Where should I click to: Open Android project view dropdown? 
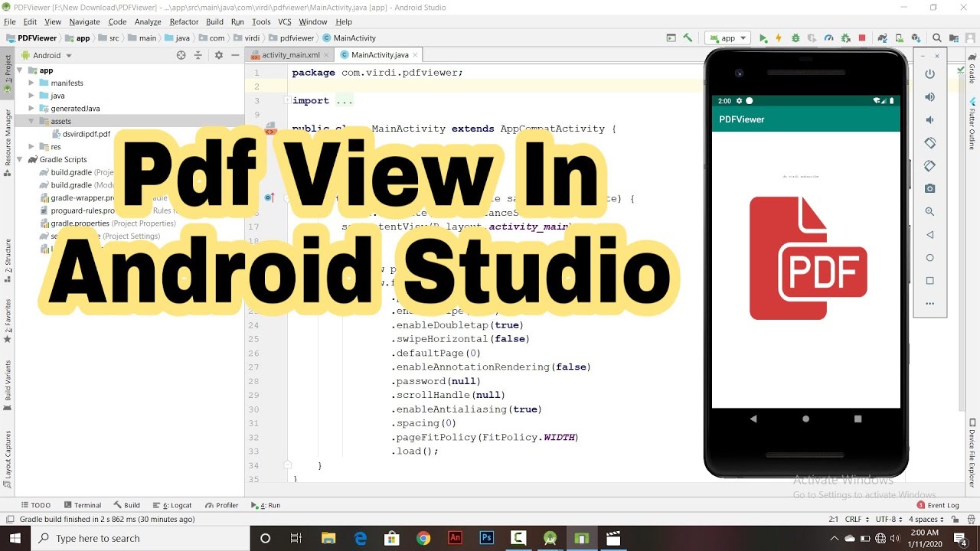tap(47, 55)
